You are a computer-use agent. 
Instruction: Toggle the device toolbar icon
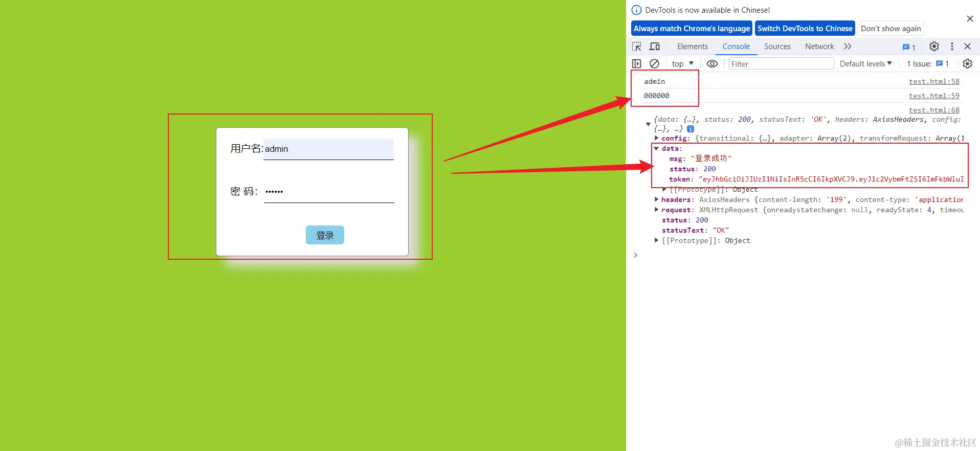[655, 47]
